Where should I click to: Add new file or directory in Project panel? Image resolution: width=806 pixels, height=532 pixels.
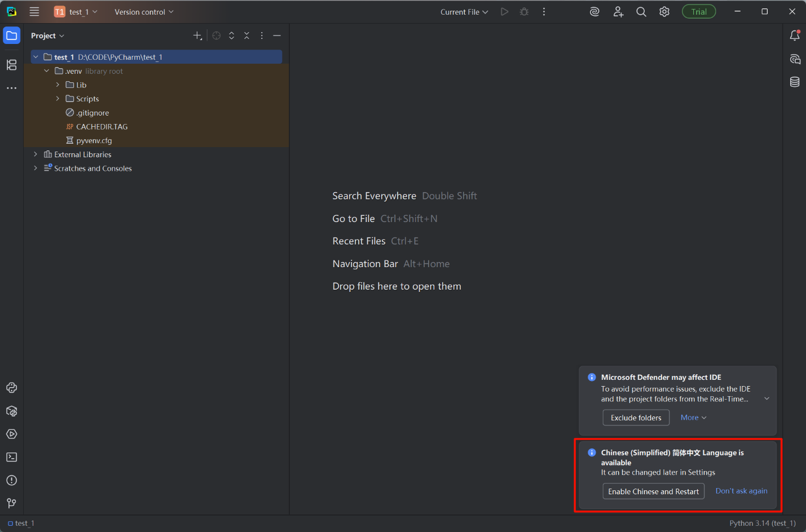[x=197, y=36]
